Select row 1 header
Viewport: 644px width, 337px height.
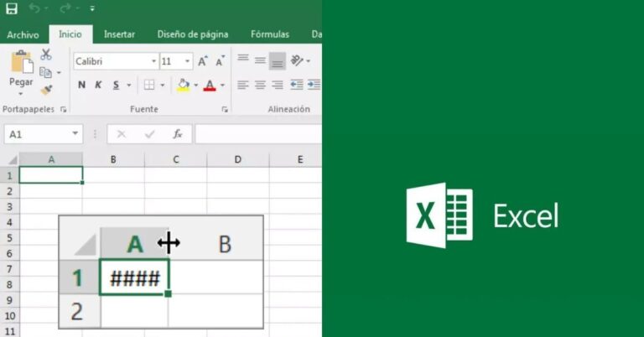9,176
